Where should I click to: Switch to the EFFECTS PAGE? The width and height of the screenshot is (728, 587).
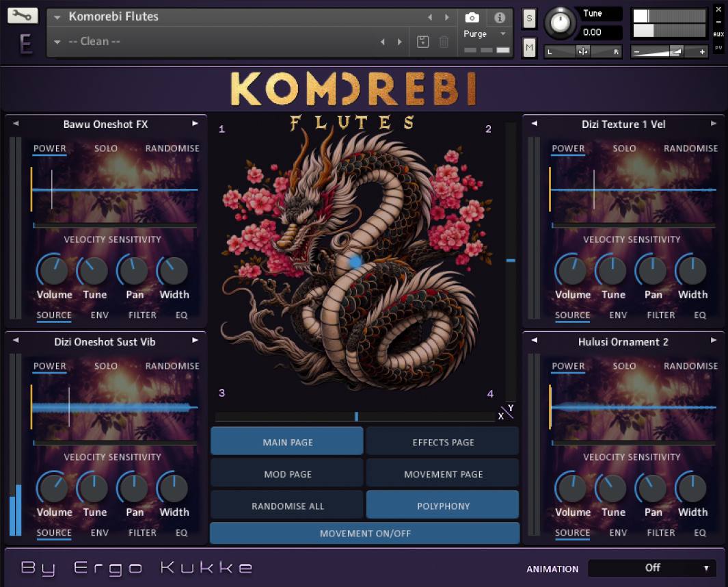tap(442, 442)
